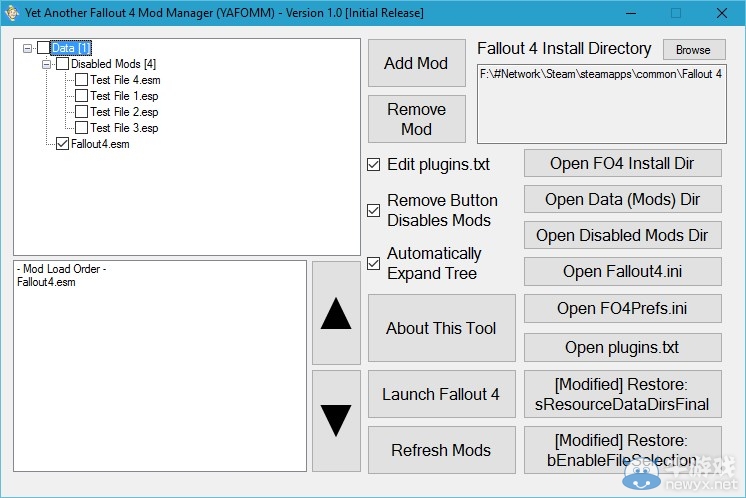Check the Test File 2.esp checkbox

(x=81, y=112)
